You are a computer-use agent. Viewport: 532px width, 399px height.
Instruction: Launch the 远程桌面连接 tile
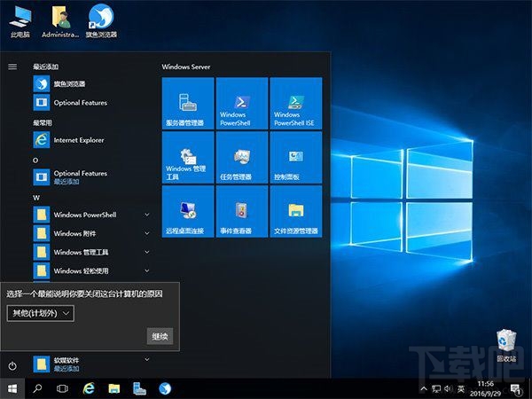(x=188, y=211)
